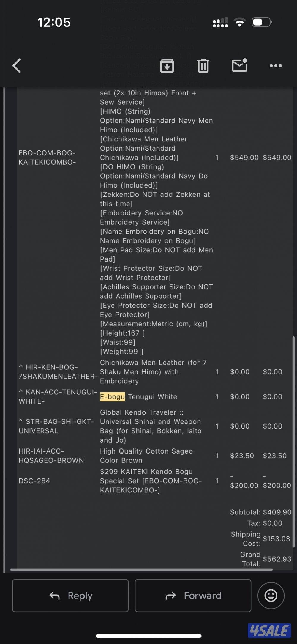Viewport: 297px width, 644px height.
Task: Delete email with the trash icon
Action: [x=203, y=66]
